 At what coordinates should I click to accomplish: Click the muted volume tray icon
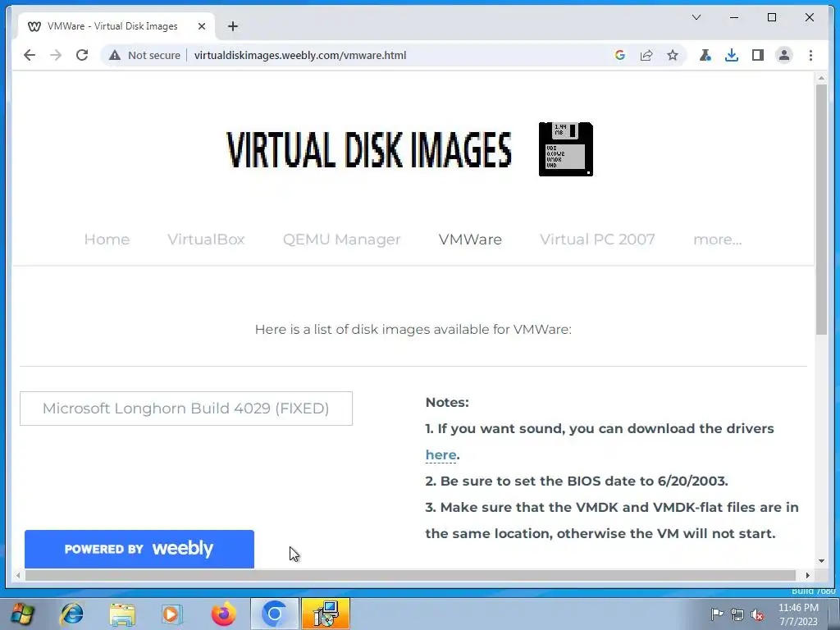tap(757, 614)
